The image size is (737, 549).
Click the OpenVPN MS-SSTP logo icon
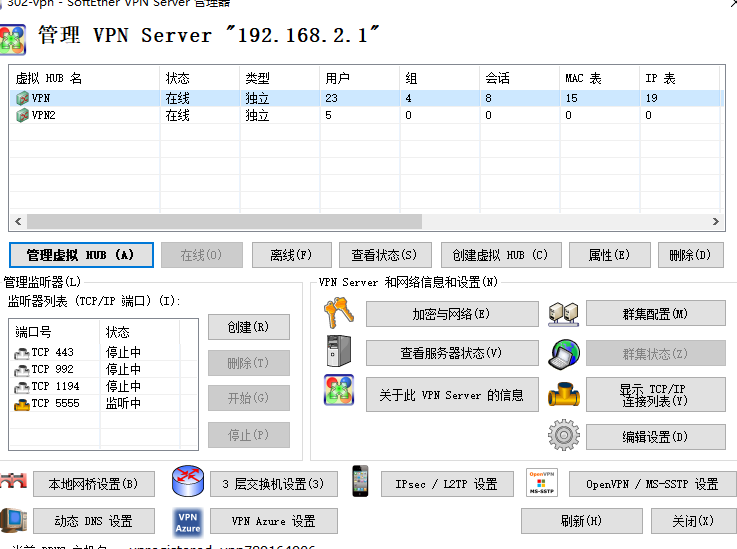click(541, 482)
